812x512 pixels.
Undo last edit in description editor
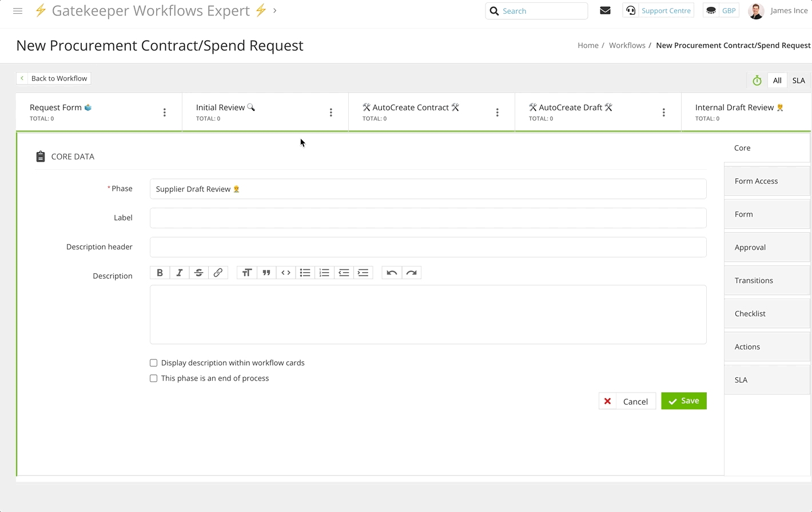click(x=392, y=273)
